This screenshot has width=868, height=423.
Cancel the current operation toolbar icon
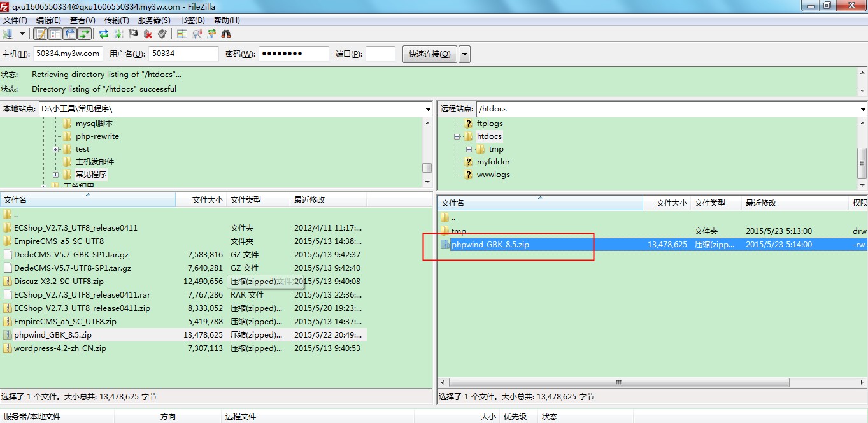133,34
